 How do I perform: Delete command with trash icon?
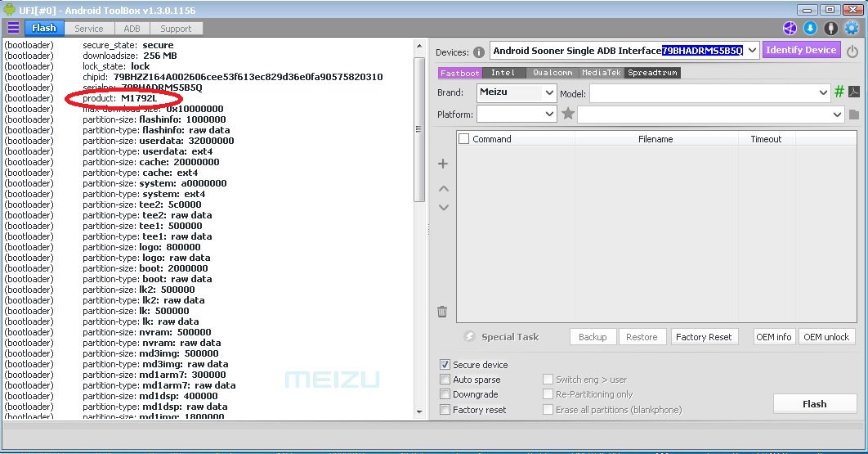(x=442, y=312)
